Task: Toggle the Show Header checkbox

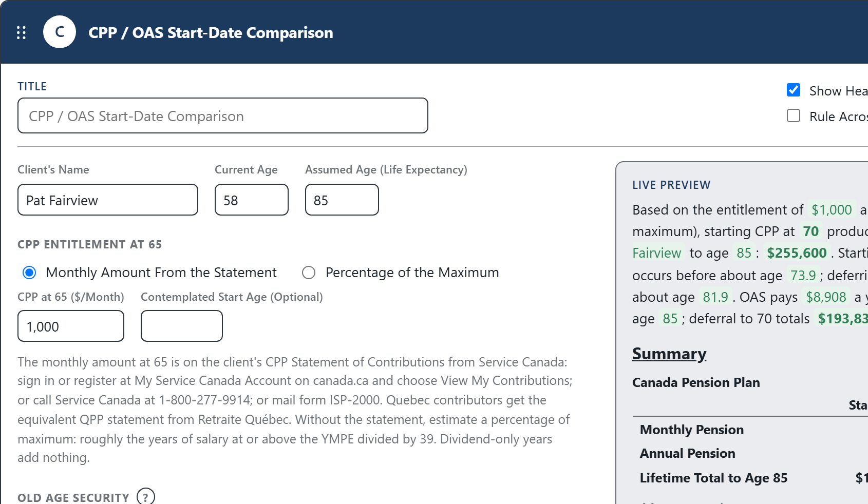Action: click(794, 90)
